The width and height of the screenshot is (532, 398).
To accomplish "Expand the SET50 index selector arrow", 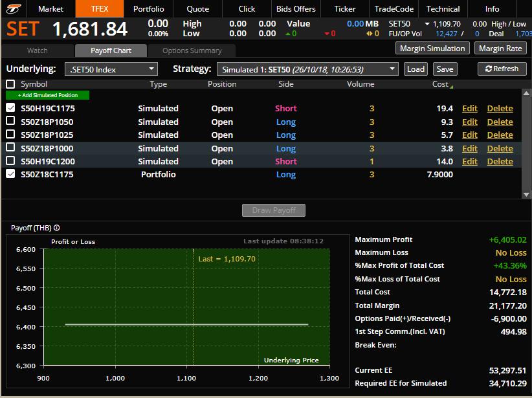I will point(427,24).
